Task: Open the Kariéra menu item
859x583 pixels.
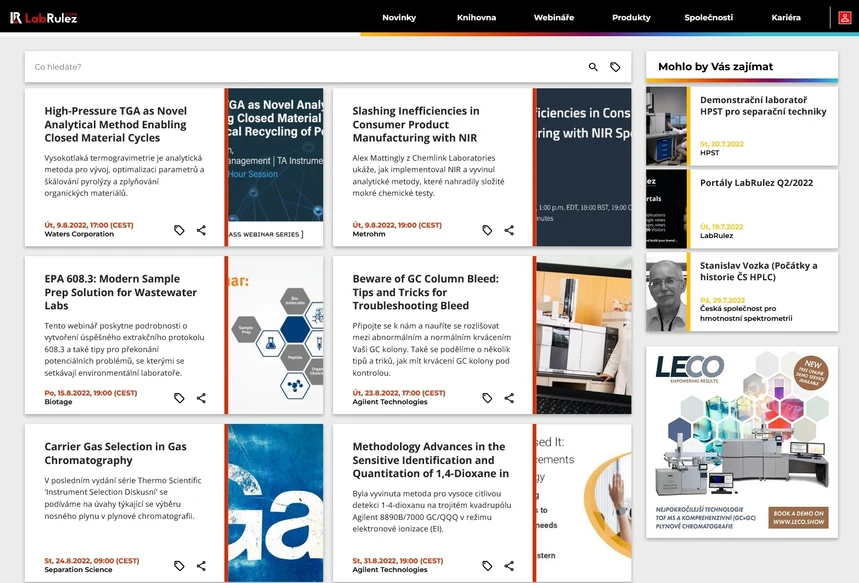Action: tap(786, 17)
